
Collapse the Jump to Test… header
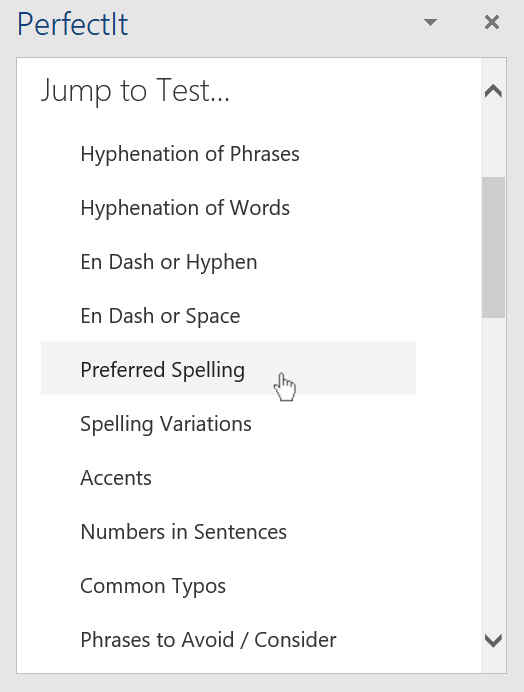(135, 90)
